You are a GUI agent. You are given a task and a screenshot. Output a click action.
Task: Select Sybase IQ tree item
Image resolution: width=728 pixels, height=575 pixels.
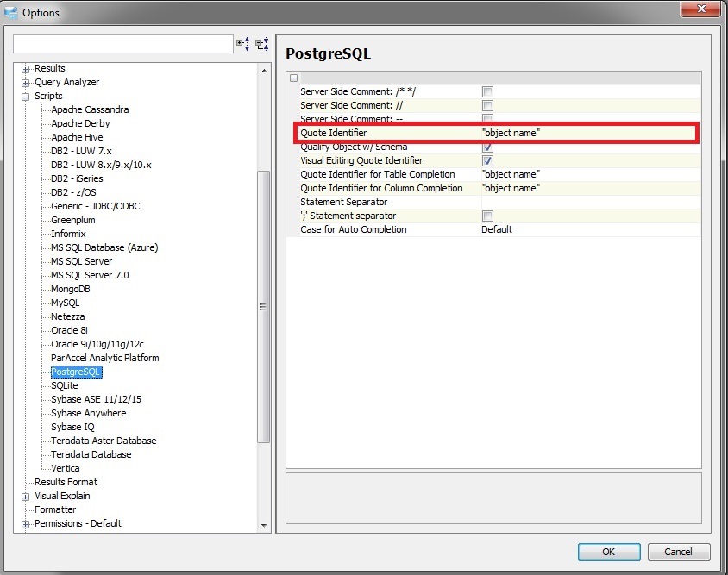pyautogui.click(x=72, y=427)
